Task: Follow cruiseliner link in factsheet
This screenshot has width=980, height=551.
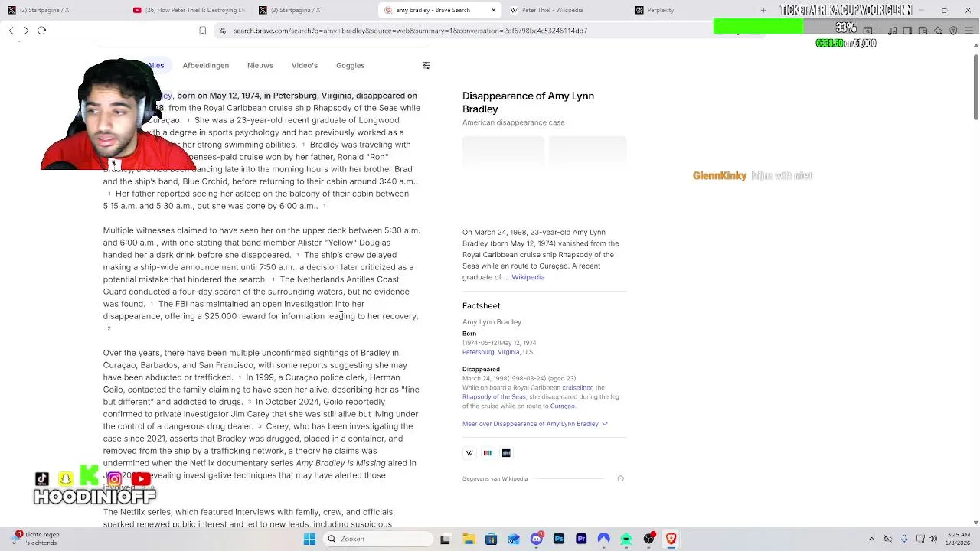Action: coord(577,388)
